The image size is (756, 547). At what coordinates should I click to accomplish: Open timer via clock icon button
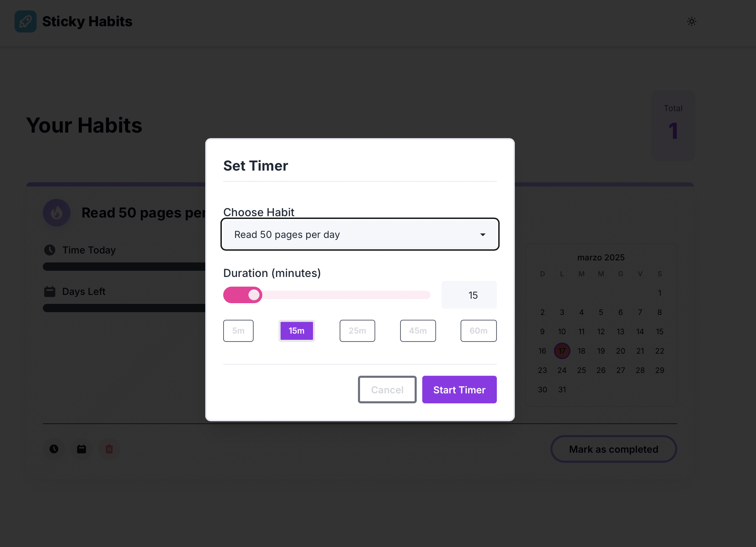pos(54,449)
